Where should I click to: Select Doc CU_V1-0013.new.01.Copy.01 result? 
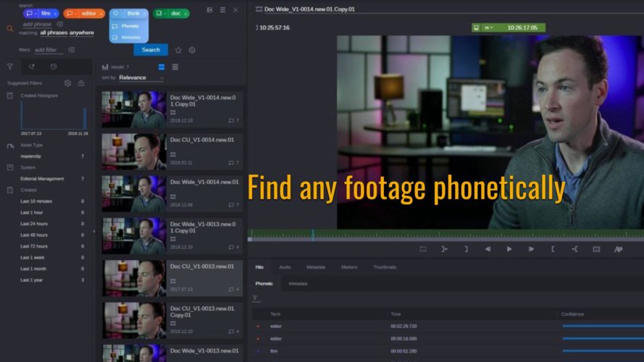(x=172, y=321)
